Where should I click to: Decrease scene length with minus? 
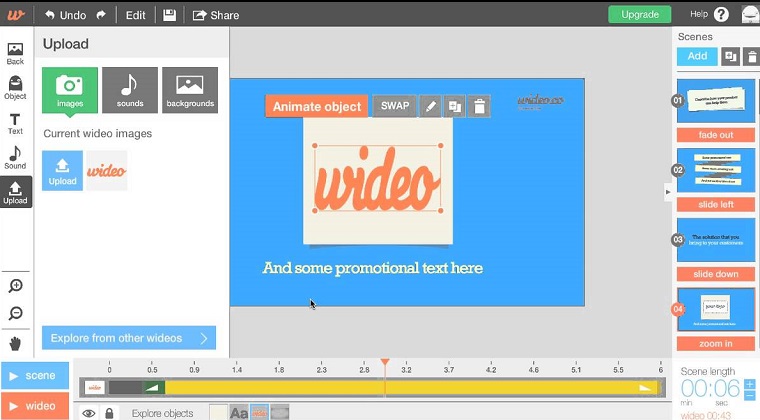pyautogui.click(x=749, y=395)
